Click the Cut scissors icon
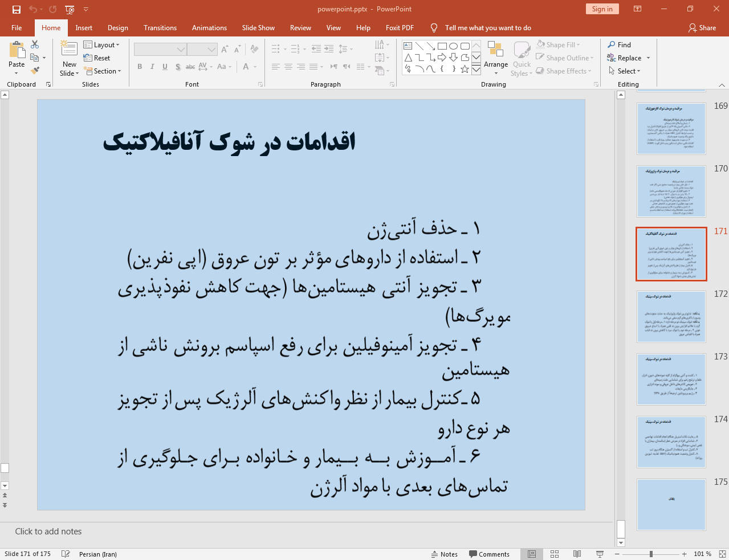 click(35, 44)
